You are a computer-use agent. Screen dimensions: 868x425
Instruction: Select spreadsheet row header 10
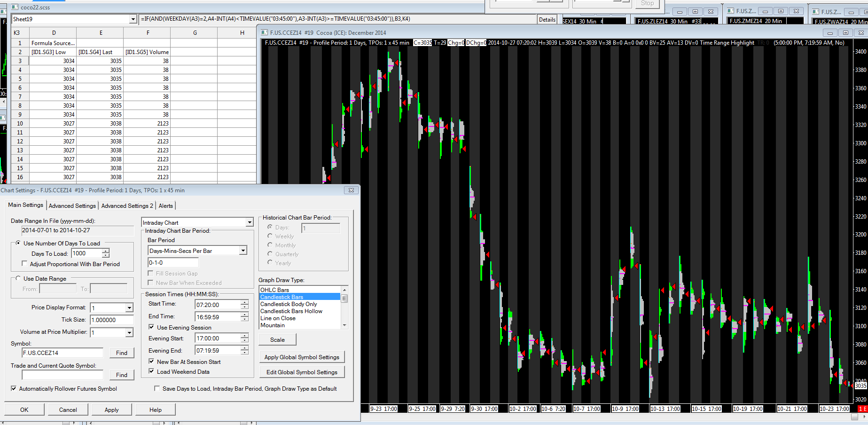tap(20, 124)
